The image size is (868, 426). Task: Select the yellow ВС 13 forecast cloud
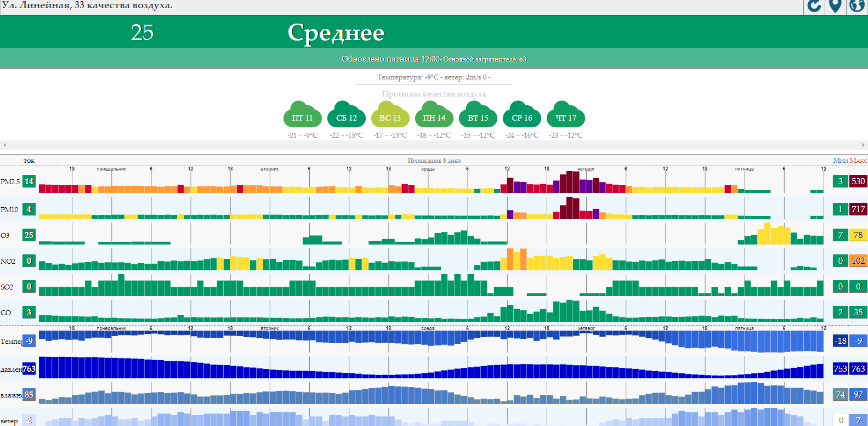390,115
